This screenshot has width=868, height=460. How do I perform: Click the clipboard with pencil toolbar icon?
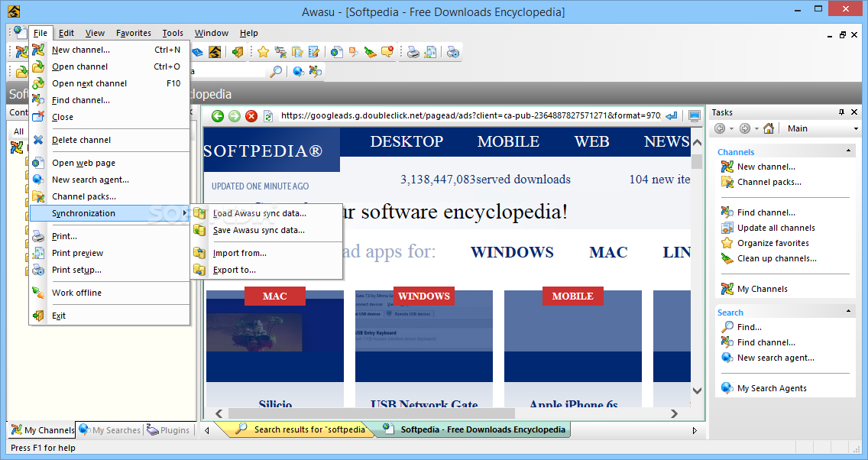[x=297, y=52]
